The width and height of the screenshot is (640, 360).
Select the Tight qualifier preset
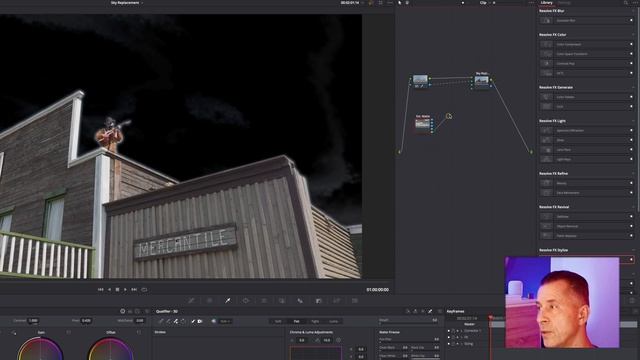click(x=315, y=321)
